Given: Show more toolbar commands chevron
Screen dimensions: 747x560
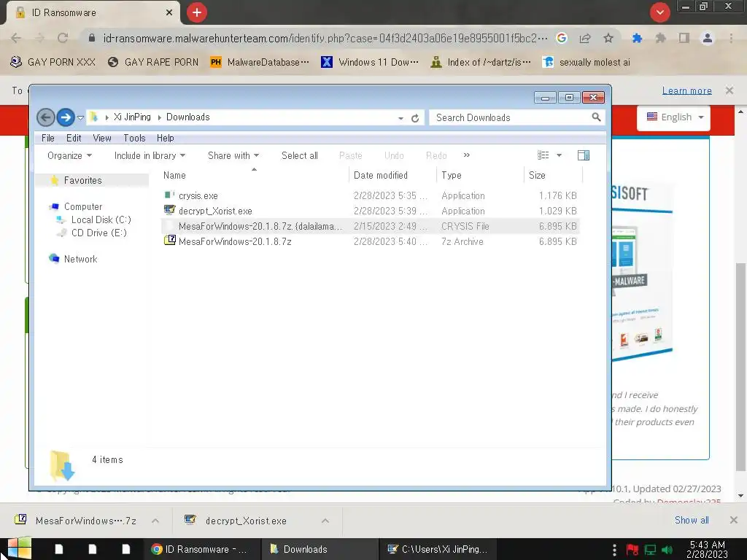Looking at the screenshot, I should click(x=467, y=155).
